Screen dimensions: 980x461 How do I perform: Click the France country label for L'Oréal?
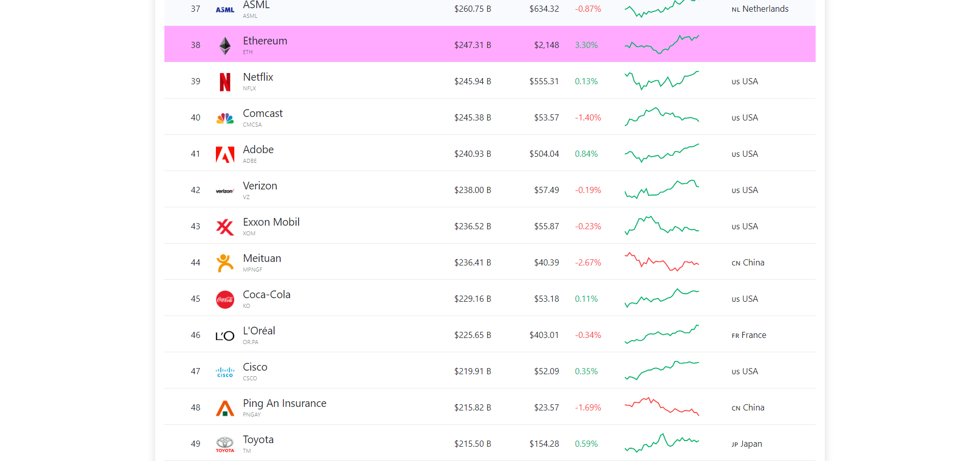click(749, 335)
